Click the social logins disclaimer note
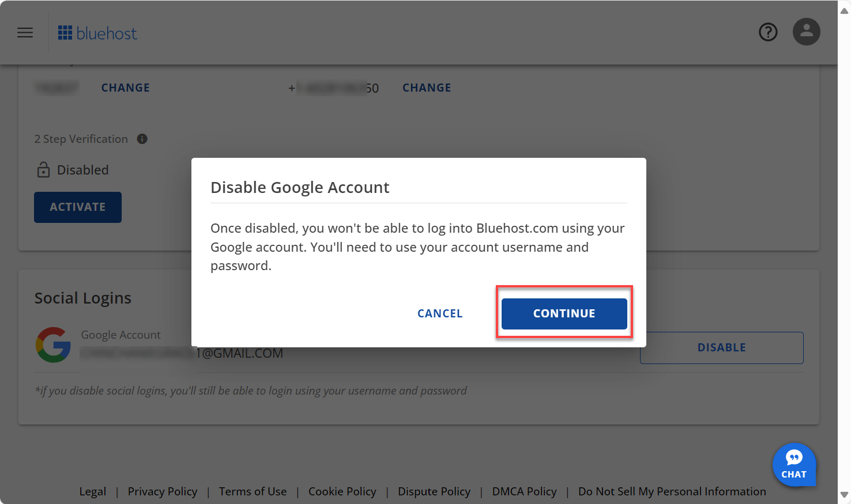Viewport: 851px width, 504px height. (x=251, y=391)
